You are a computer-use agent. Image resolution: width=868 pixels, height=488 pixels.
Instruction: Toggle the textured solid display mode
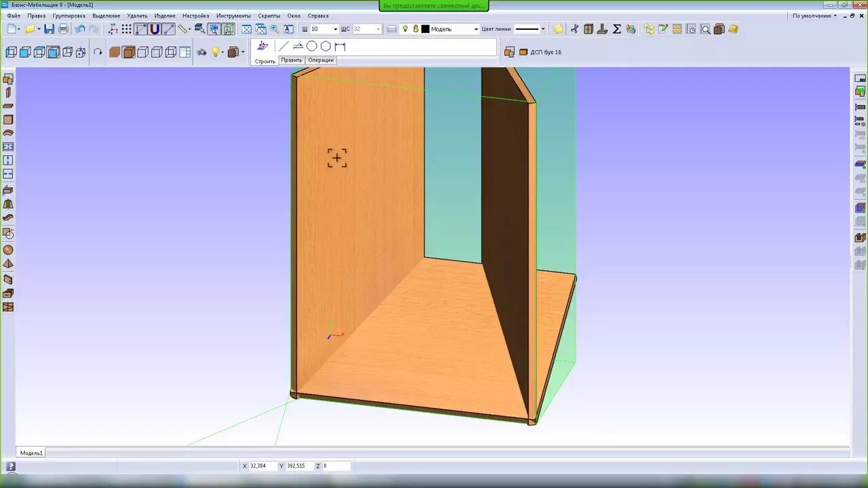click(x=129, y=52)
